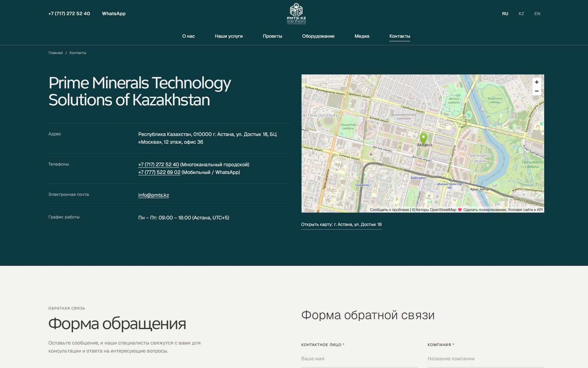Zoom in the map with plus button
The height and width of the screenshot is (368, 588).
536,82
